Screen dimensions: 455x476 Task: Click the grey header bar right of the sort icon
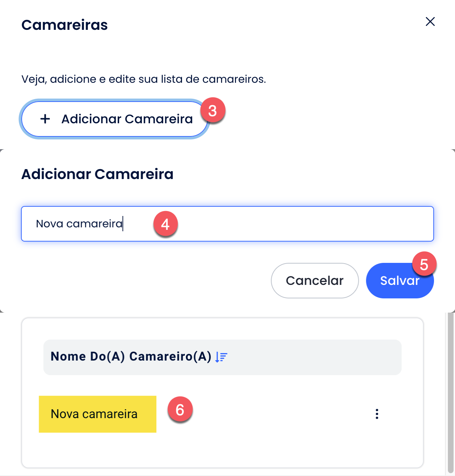314,357
